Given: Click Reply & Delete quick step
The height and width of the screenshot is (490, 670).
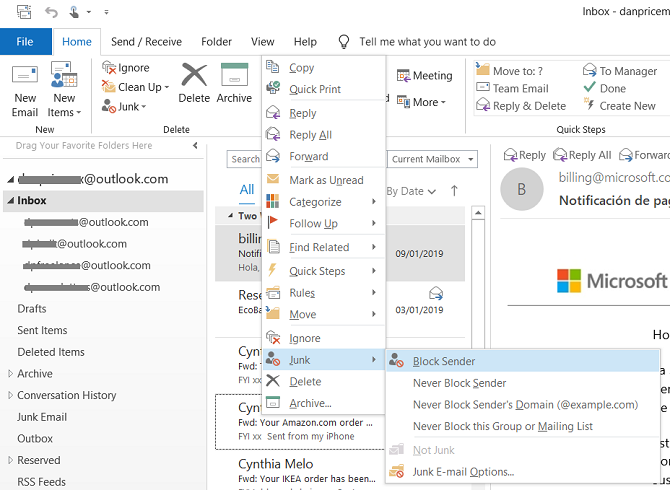Looking at the screenshot, I should [x=521, y=106].
